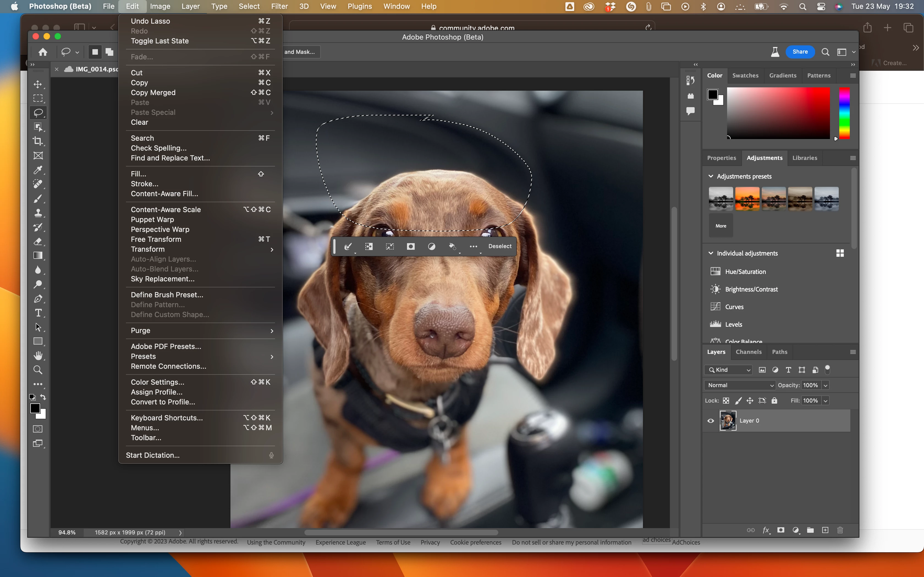The height and width of the screenshot is (577, 924).
Task: Select the Eyedropper tool
Action: 37,170
